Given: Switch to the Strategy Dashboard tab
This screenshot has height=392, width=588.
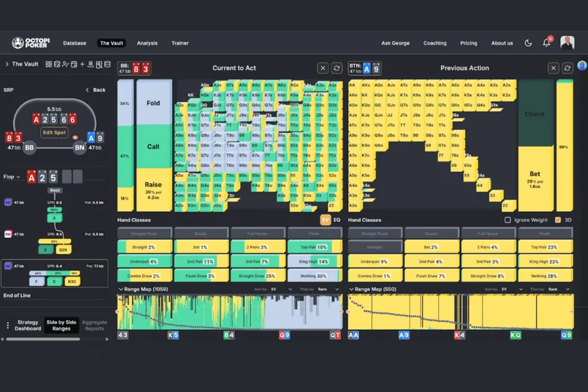Looking at the screenshot, I should click(x=28, y=325).
